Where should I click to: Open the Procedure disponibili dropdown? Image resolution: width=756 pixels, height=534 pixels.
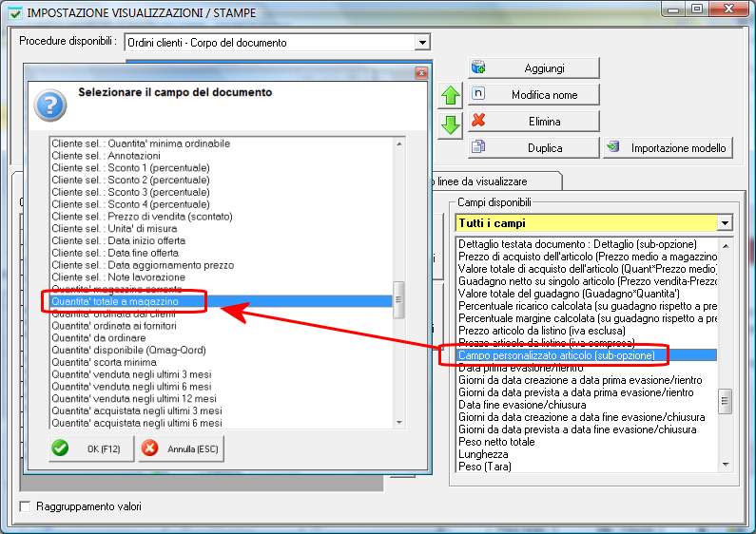pos(422,43)
